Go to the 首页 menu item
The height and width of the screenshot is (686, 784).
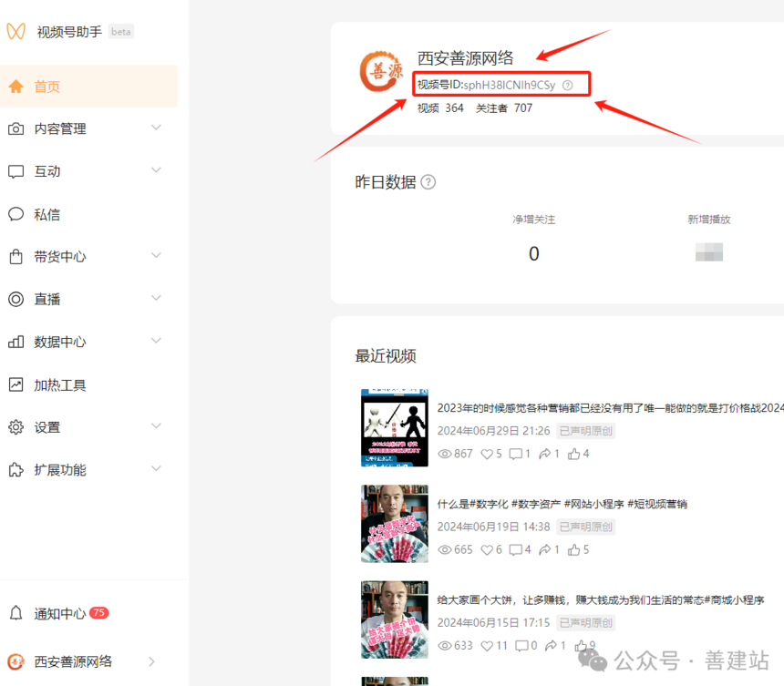point(88,86)
